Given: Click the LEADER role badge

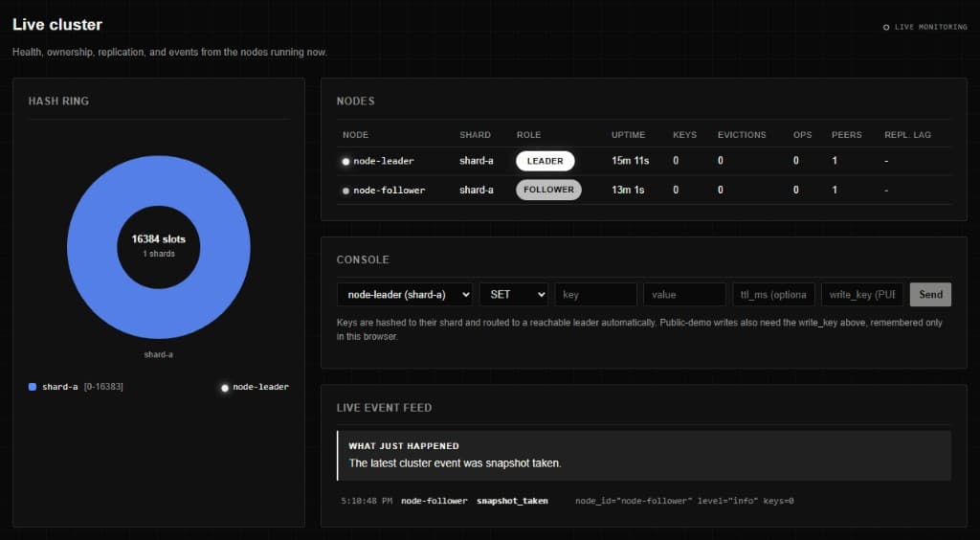Looking at the screenshot, I should (x=545, y=161).
